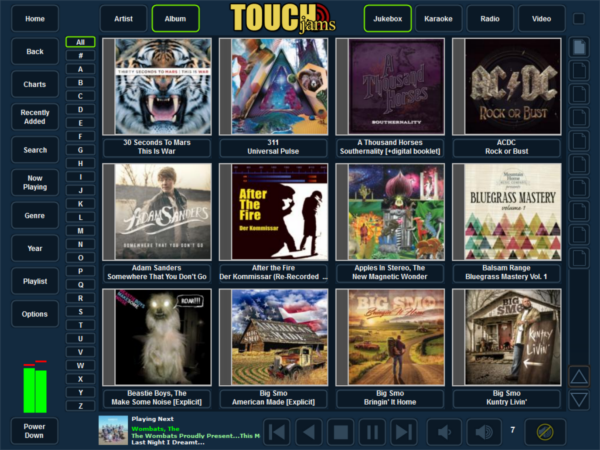Image resolution: width=600 pixels, height=450 pixels.
Task: Open the Adam Sanders album cover
Action: click(x=157, y=212)
